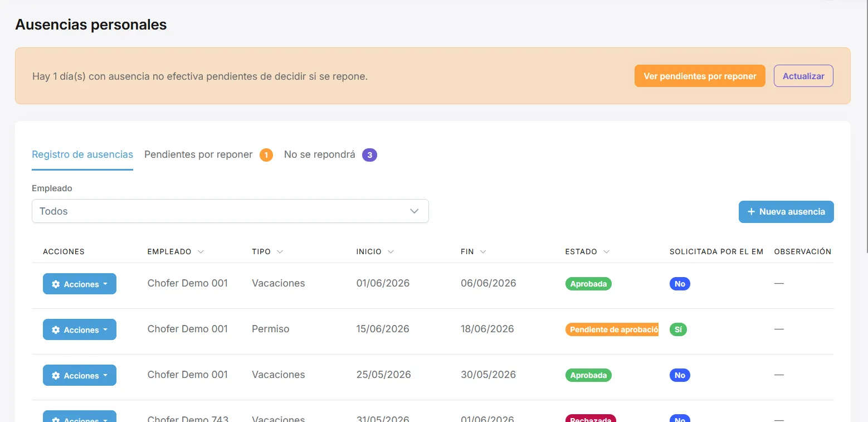This screenshot has height=422, width=868.
Task: Open Acciones menu for 25/05/2026 vacation row
Action: (x=80, y=375)
